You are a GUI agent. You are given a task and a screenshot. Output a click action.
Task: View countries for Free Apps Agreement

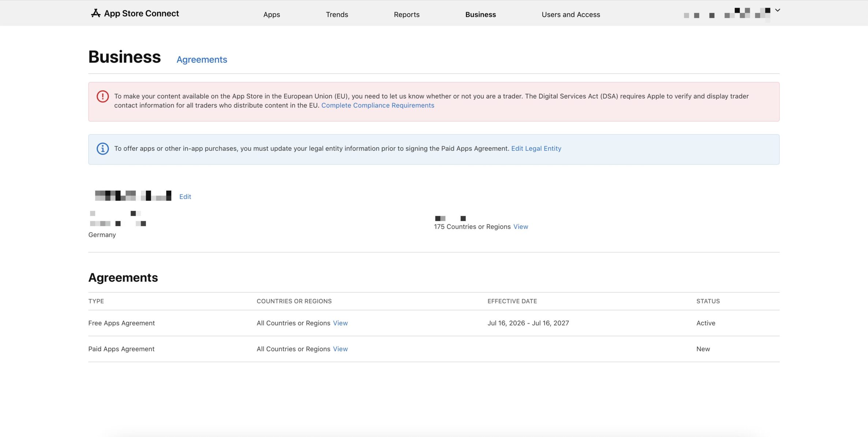340,323
